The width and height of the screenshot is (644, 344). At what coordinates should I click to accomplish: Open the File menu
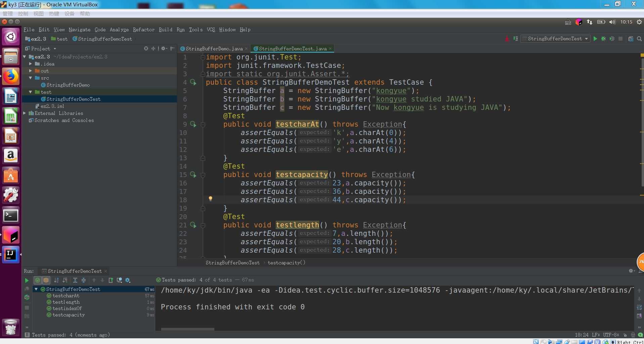point(29,30)
